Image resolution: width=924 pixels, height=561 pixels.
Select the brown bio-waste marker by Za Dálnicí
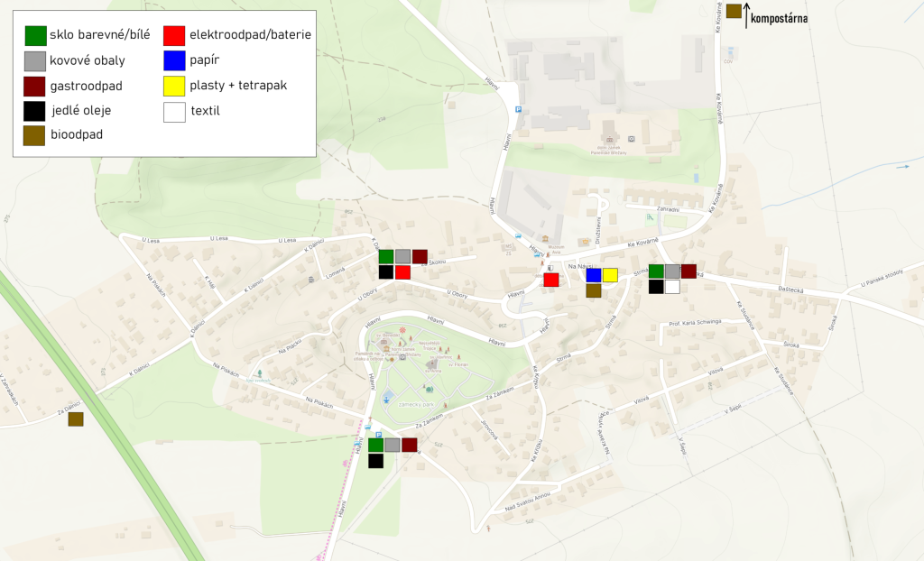coord(76,418)
